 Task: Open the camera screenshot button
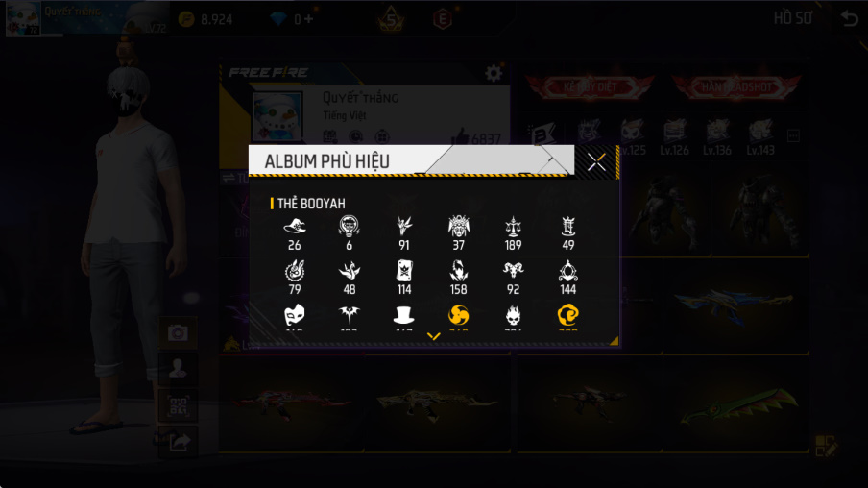click(x=178, y=333)
